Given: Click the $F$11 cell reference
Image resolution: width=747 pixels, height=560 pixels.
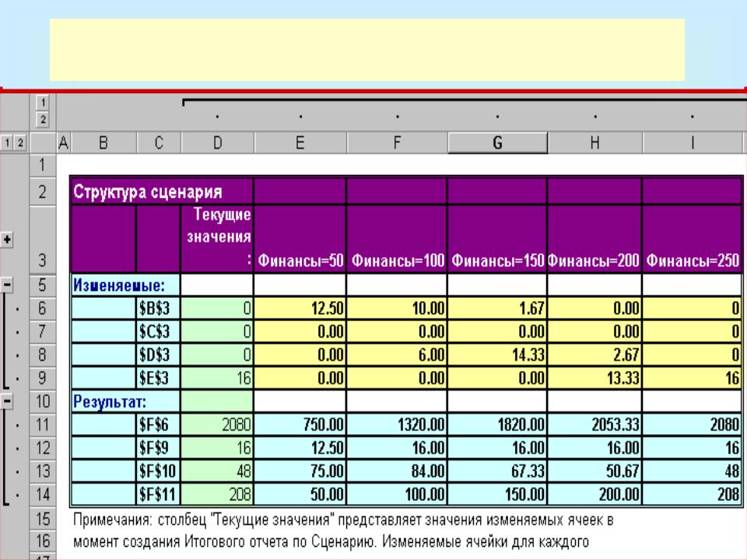Looking at the screenshot, I should point(159,495).
